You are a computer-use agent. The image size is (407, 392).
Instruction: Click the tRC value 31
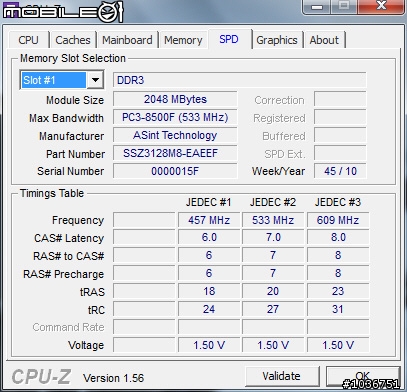point(338,309)
